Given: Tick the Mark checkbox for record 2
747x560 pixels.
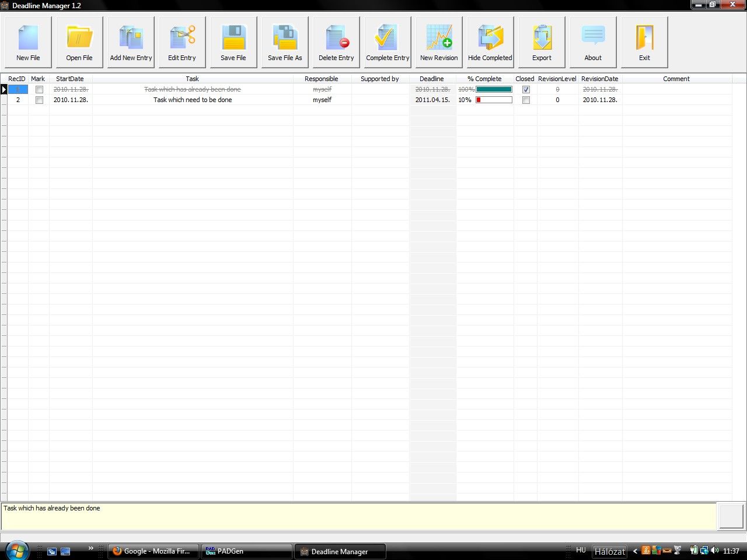Looking at the screenshot, I should click(39, 100).
